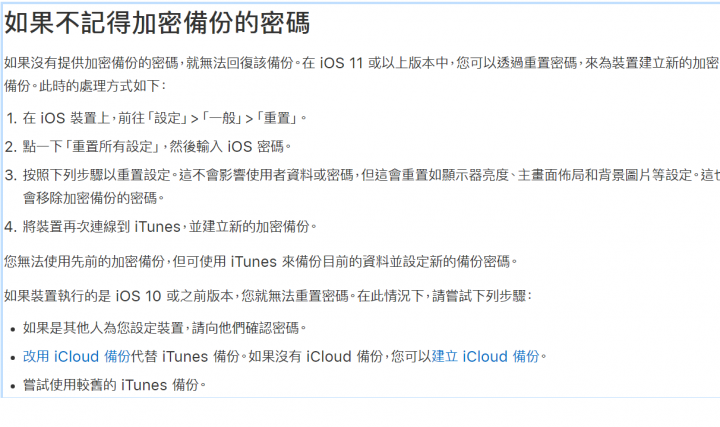Click the paragraph mentioning iOS 10 或之前版本
Screen dimensions: 720x427
click(x=268, y=296)
